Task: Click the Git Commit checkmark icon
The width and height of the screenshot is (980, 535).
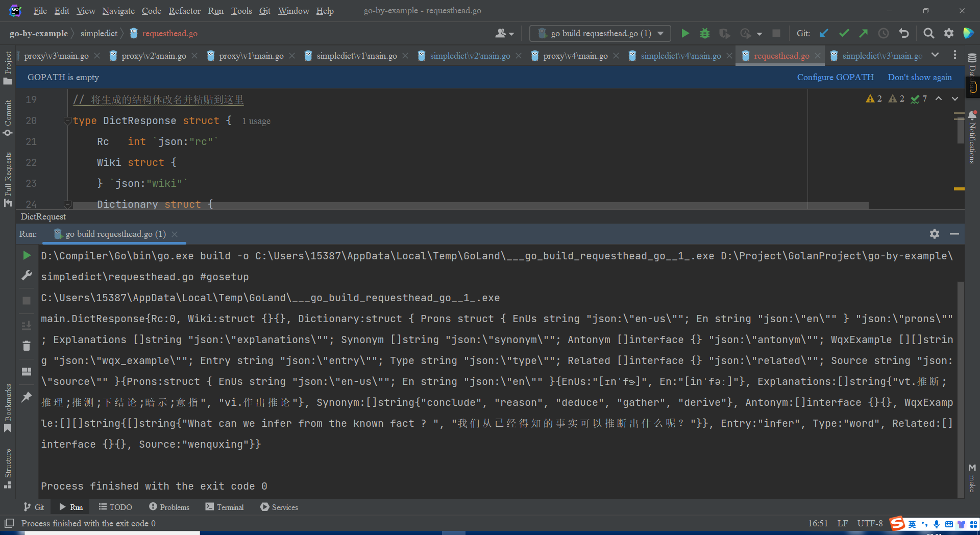Action: coord(844,34)
